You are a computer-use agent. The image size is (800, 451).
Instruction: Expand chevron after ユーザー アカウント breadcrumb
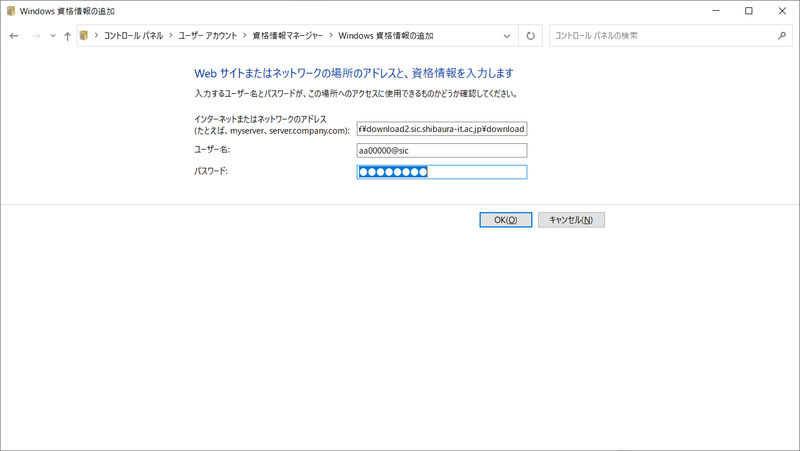pyautogui.click(x=245, y=36)
